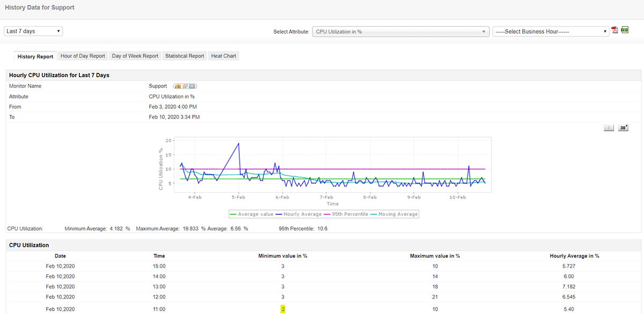Expand the Select Business Hour dropdown

coord(550,32)
